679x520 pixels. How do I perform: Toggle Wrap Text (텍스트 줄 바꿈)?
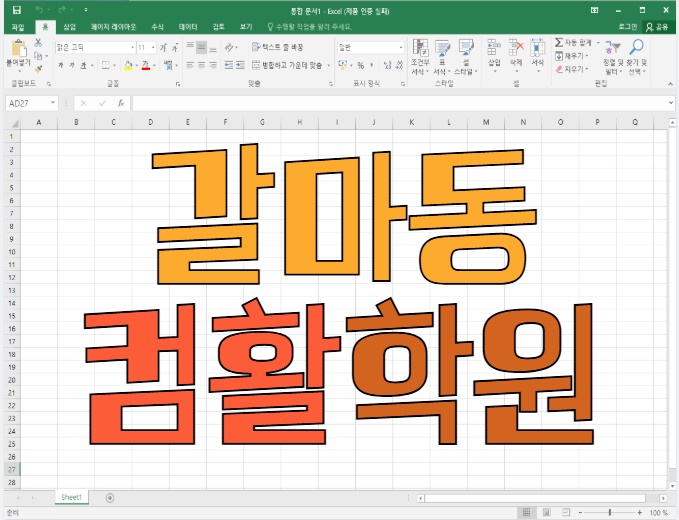pyautogui.click(x=278, y=47)
